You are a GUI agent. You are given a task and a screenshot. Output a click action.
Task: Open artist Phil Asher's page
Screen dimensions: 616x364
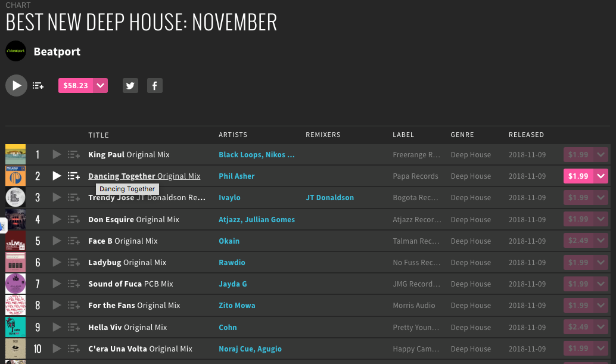(x=237, y=176)
